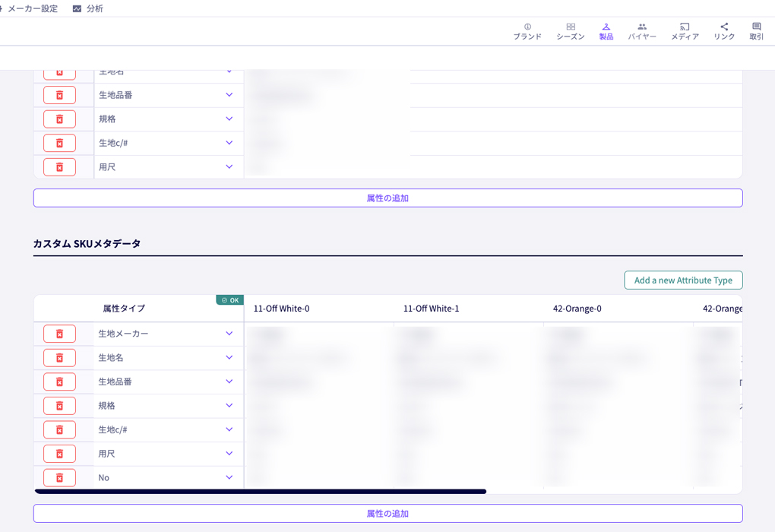The width and height of the screenshot is (775, 532).
Task: Open the No attribute type dropdown
Action: tap(229, 477)
